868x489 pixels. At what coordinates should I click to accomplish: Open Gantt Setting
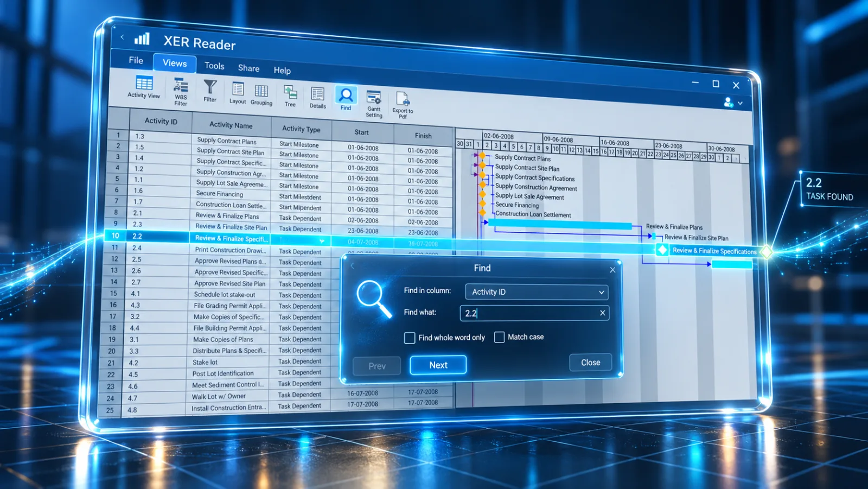coord(374,103)
